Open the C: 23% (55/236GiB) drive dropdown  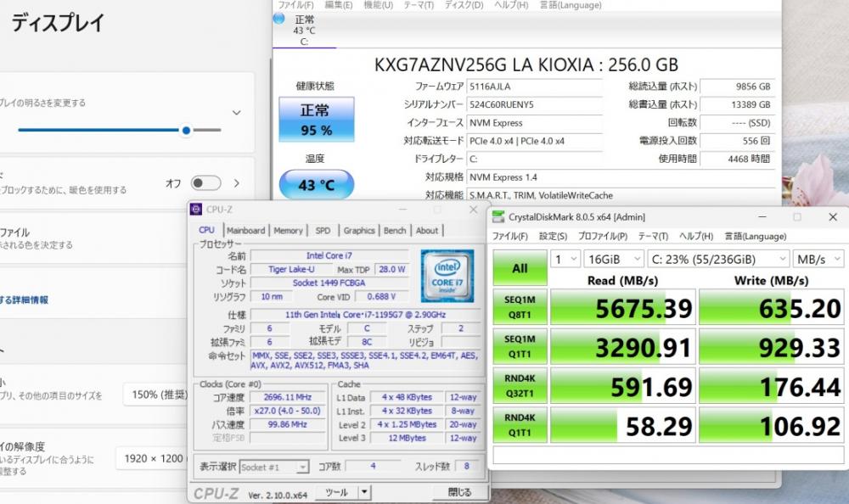click(717, 259)
